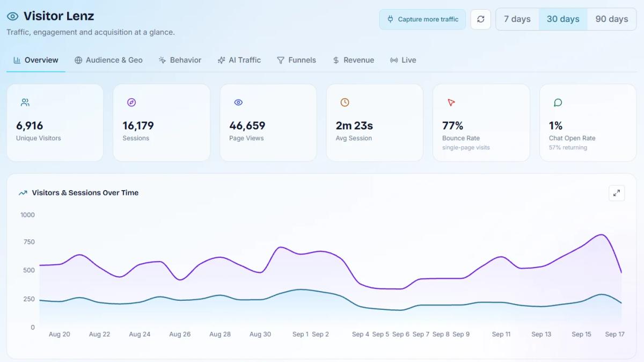
Task: Switch to the Live tab
Action: coord(403,60)
